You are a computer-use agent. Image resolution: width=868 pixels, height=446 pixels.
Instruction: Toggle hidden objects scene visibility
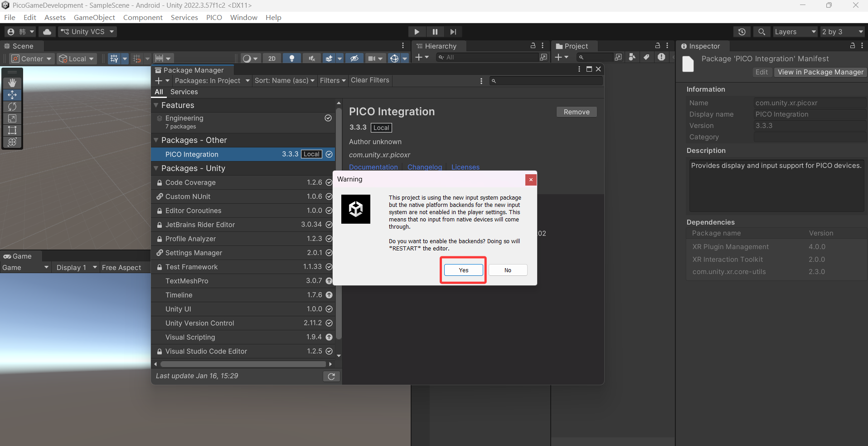(x=354, y=59)
